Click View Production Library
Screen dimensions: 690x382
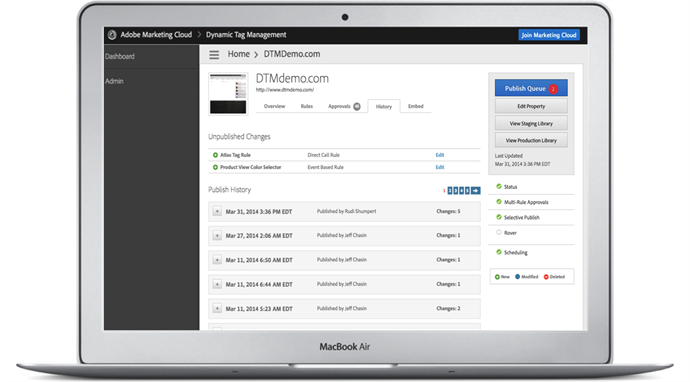point(531,140)
